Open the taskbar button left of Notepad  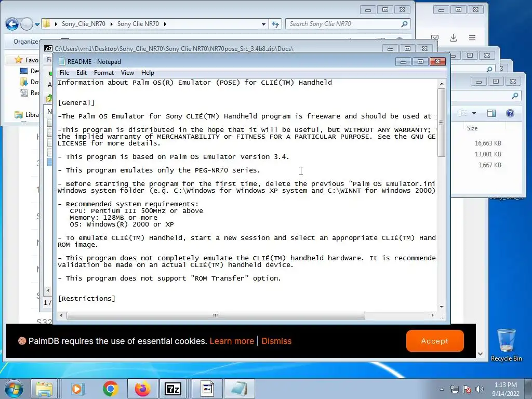pyautogui.click(x=207, y=389)
